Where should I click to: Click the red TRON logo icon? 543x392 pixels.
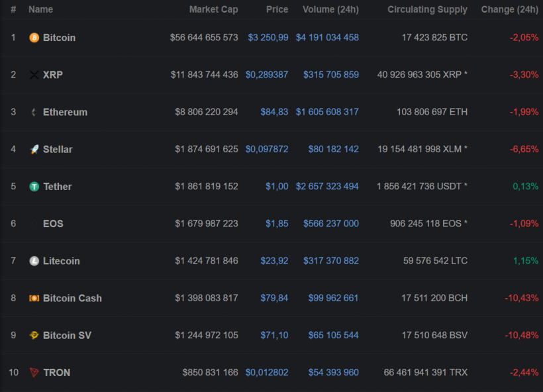point(34,373)
